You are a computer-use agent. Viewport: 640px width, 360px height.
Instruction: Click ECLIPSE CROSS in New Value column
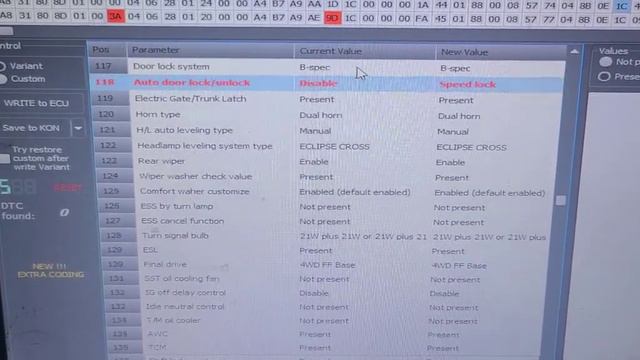click(x=471, y=148)
